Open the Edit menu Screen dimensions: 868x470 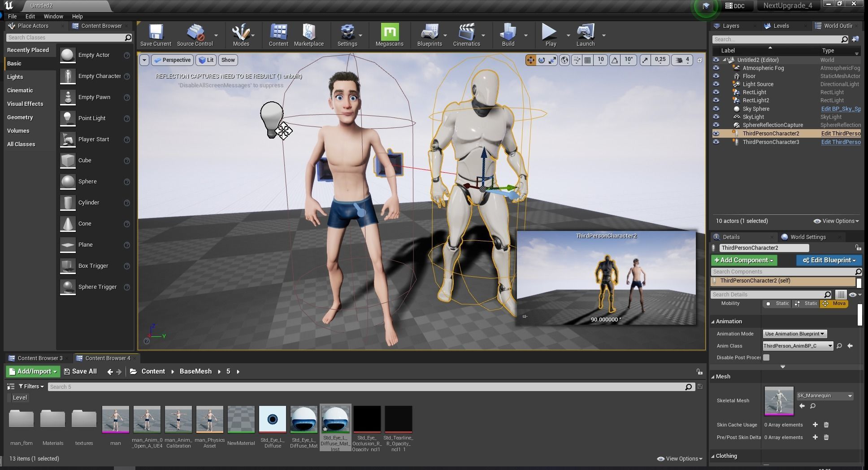coord(30,16)
